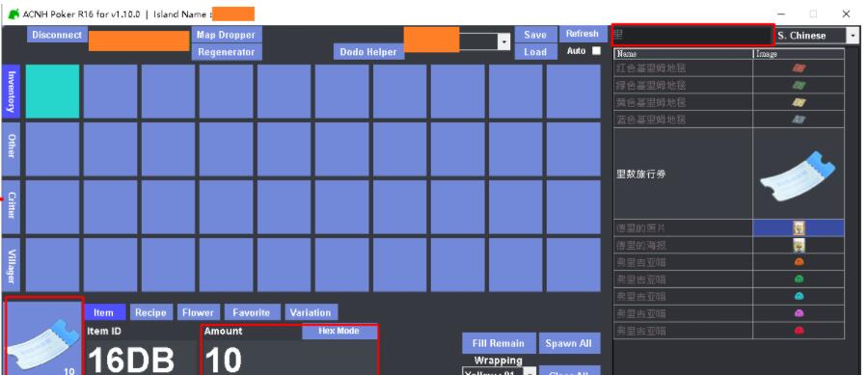Viewport: 868px width, 375px height.
Task: Switch to the Recipe tab
Action: point(150,312)
